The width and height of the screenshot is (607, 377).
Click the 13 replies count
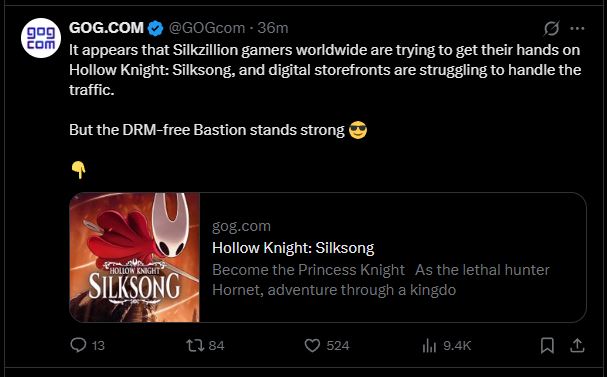(98, 346)
